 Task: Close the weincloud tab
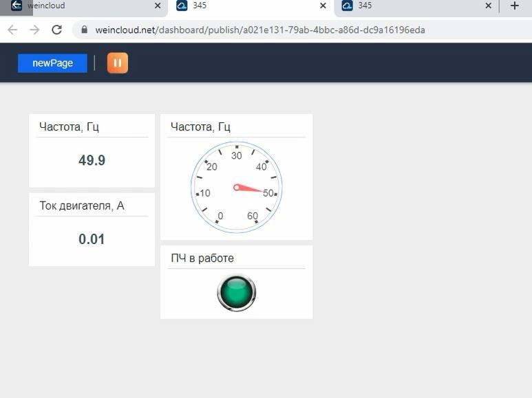(x=158, y=6)
